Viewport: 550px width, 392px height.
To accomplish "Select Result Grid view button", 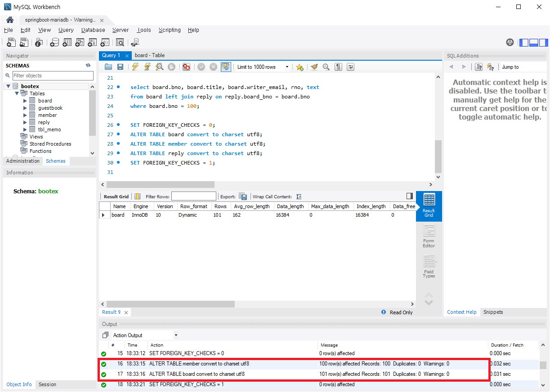I will [x=429, y=206].
